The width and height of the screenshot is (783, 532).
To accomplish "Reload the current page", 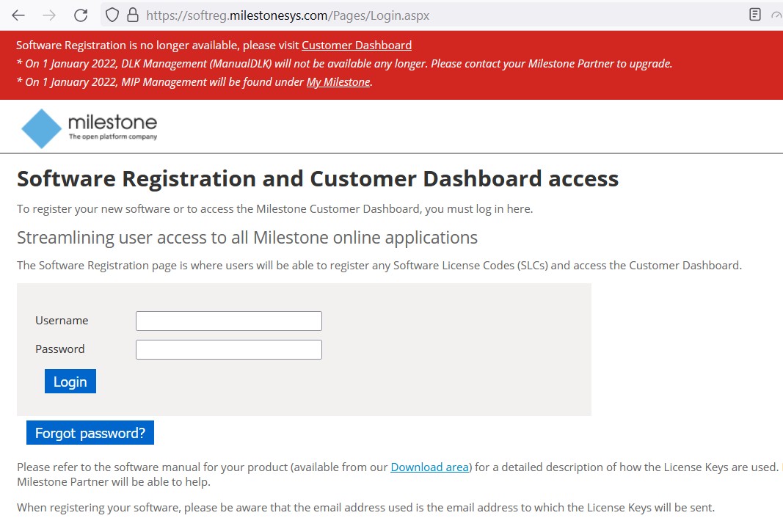I will 81,15.
